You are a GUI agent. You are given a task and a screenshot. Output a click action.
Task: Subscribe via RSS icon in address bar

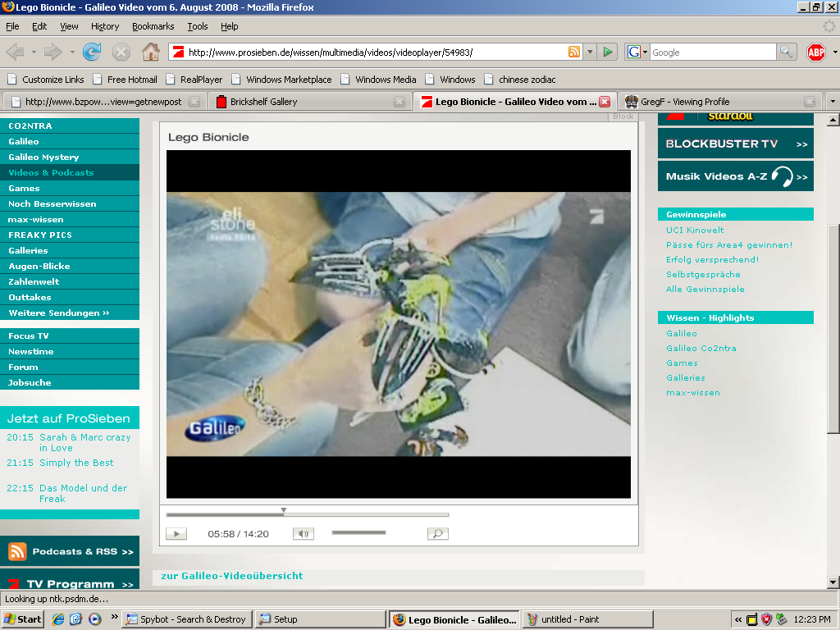click(573, 52)
